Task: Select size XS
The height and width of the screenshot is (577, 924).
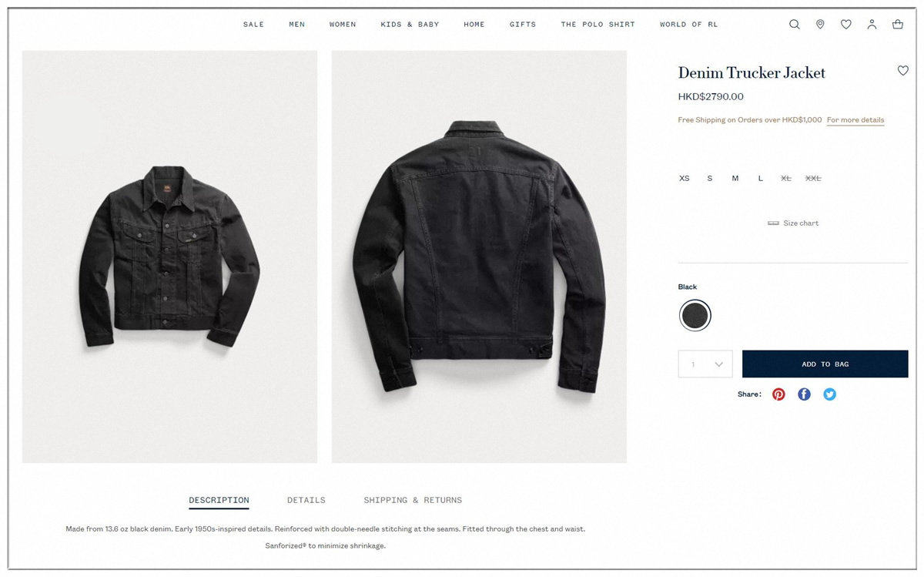Action: pyautogui.click(x=685, y=179)
